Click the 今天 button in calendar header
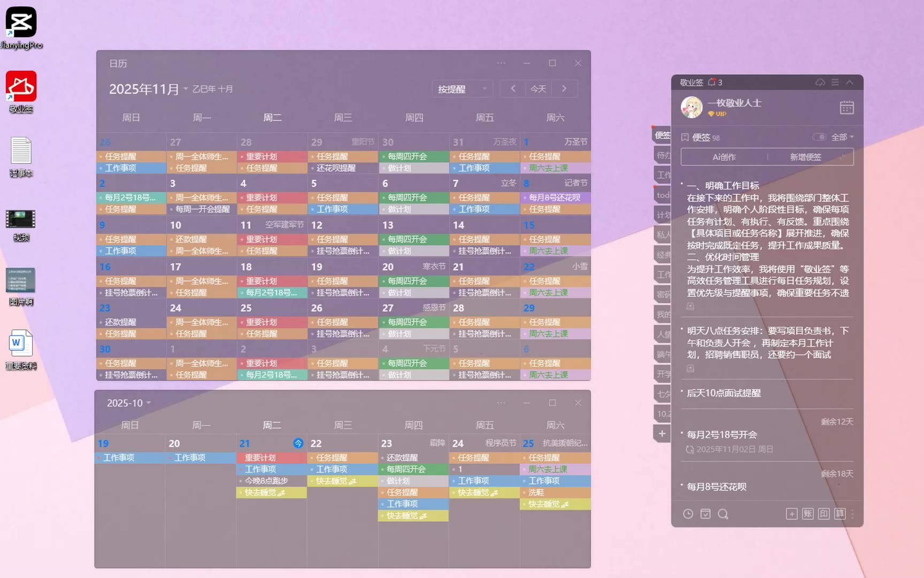 click(538, 89)
